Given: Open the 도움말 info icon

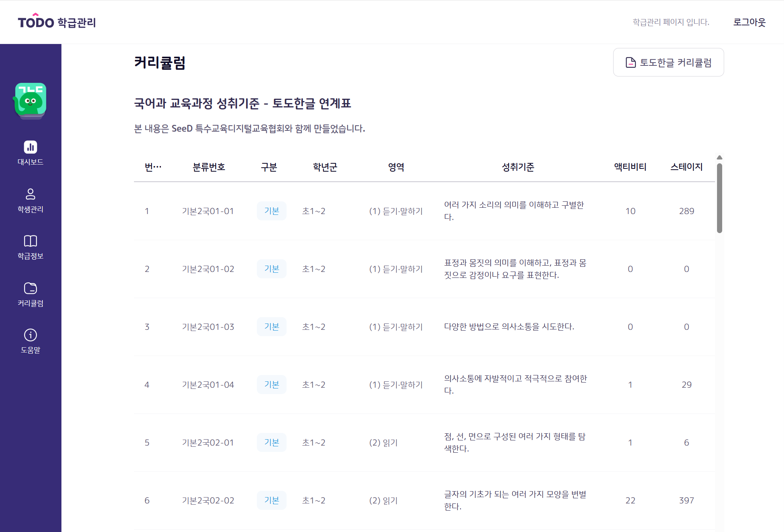Looking at the screenshot, I should click(31, 335).
